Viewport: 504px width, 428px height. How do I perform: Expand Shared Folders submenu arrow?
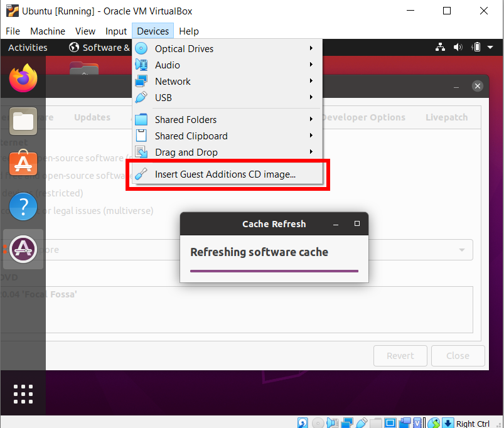pos(311,119)
